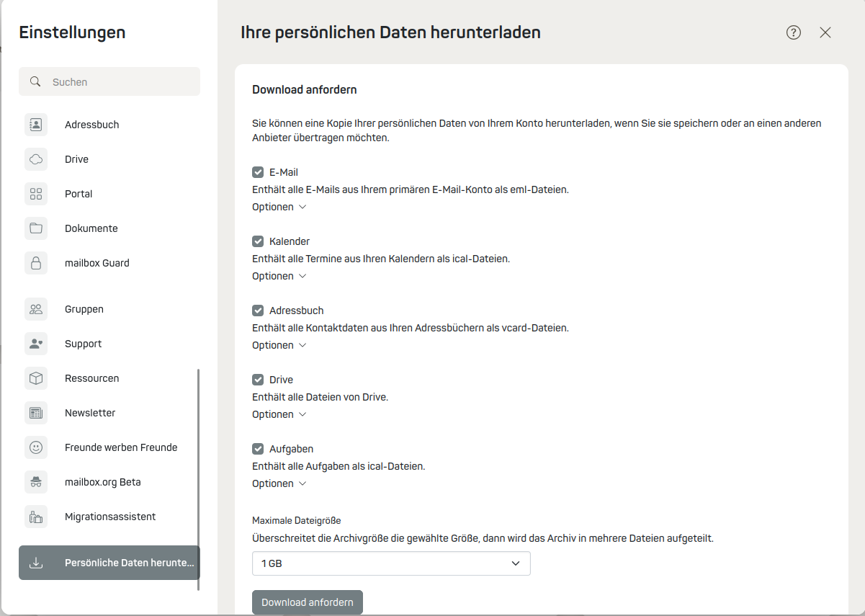This screenshot has width=865, height=616.
Task: Open the 1 GB file size dropdown
Action: (x=391, y=563)
